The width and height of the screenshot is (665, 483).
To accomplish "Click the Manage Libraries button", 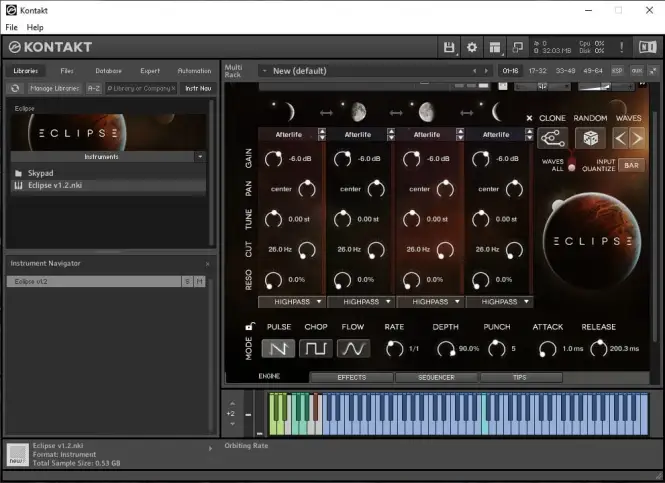I will (x=54, y=88).
